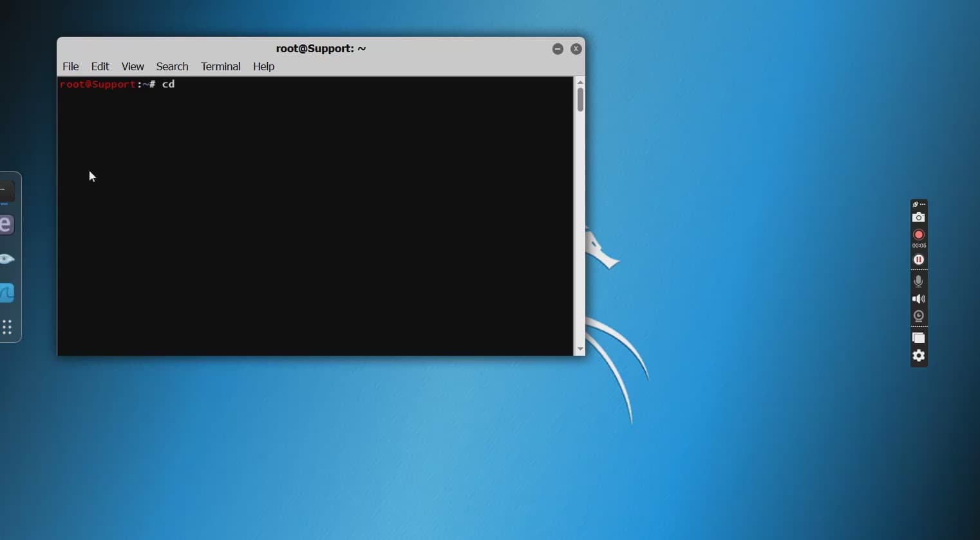Take a screenshot with the camera icon

point(919,218)
